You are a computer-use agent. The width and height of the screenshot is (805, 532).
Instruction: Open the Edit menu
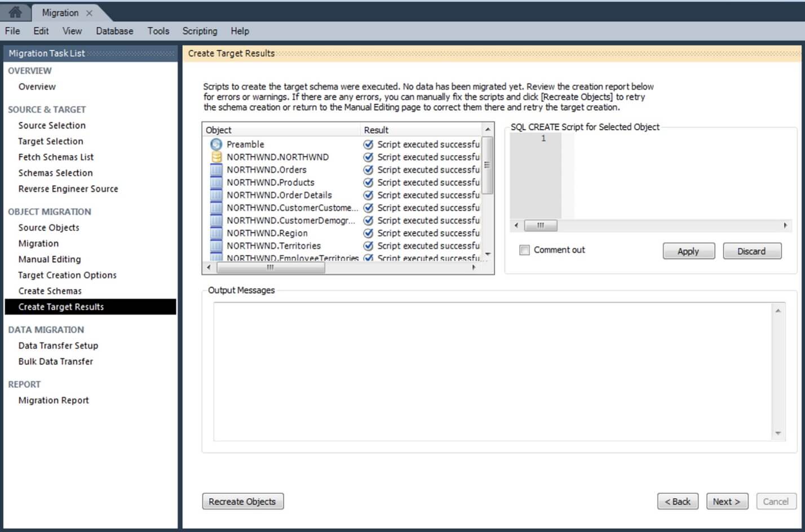(41, 31)
